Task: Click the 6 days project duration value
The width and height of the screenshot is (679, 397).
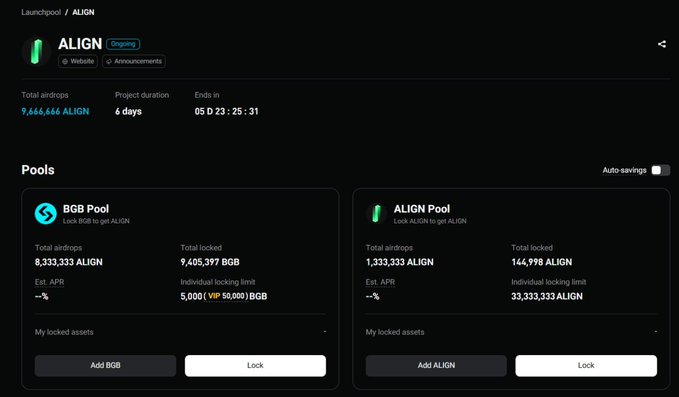Action: (x=128, y=111)
